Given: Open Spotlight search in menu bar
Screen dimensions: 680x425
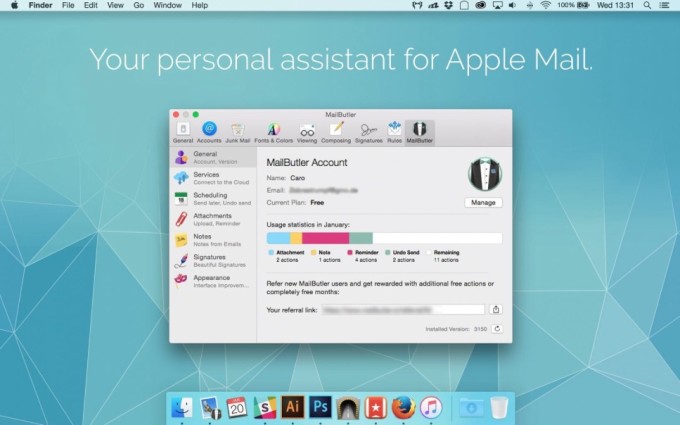Looking at the screenshot, I should coord(647,5).
